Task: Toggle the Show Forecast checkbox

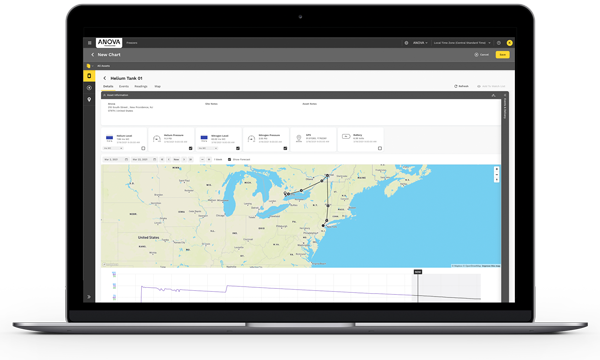Action: pos(229,160)
